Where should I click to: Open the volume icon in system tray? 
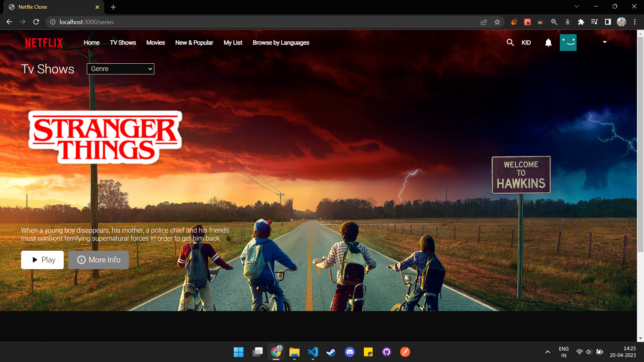(x=589, y=352)
